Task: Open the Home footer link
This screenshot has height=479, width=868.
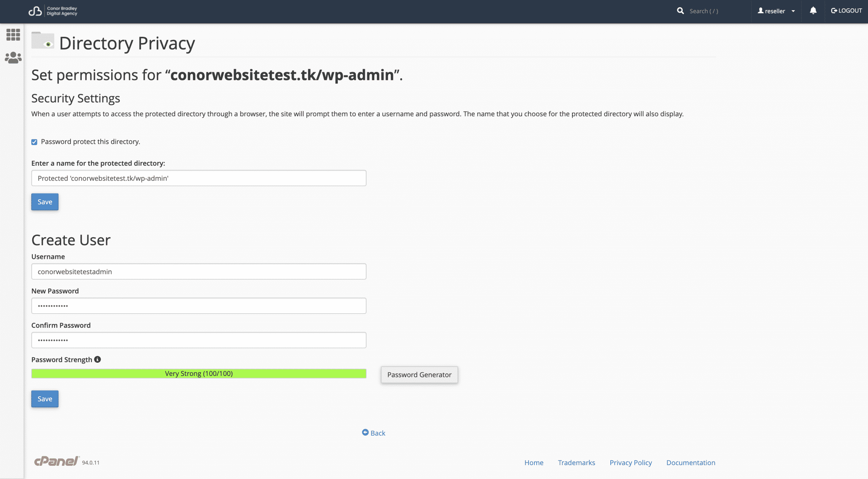Action: [534, 462]
